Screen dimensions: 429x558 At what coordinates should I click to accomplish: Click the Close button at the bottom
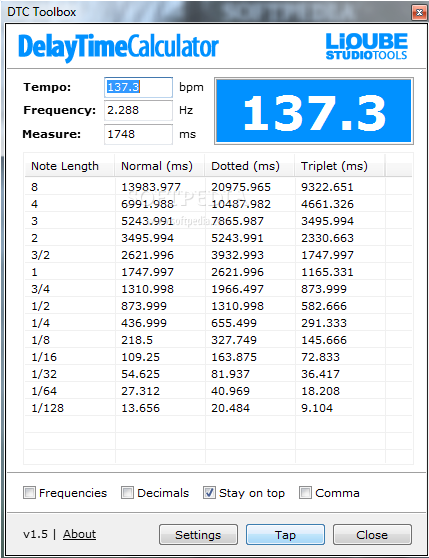click(x=372, y=535)
